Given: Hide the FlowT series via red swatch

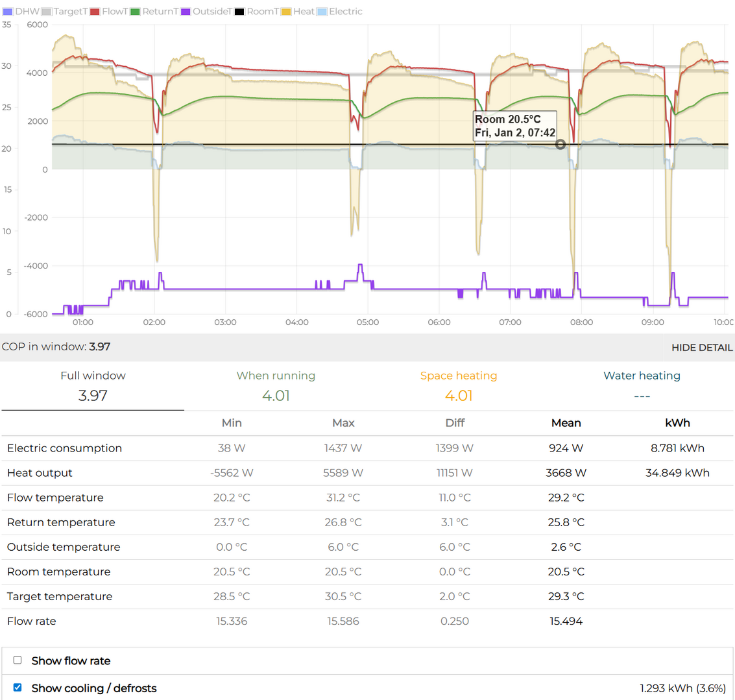Looking at the screenshot, I should 95,12.
